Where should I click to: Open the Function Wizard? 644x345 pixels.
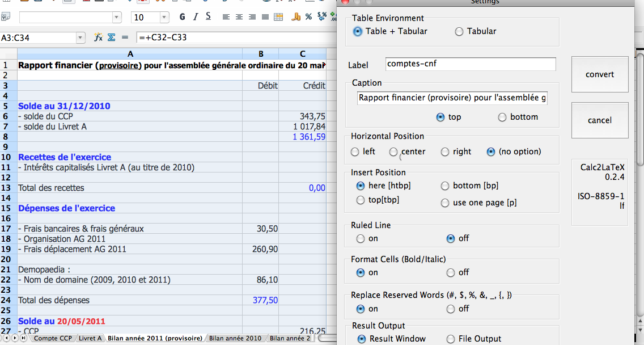pos(98,37)
